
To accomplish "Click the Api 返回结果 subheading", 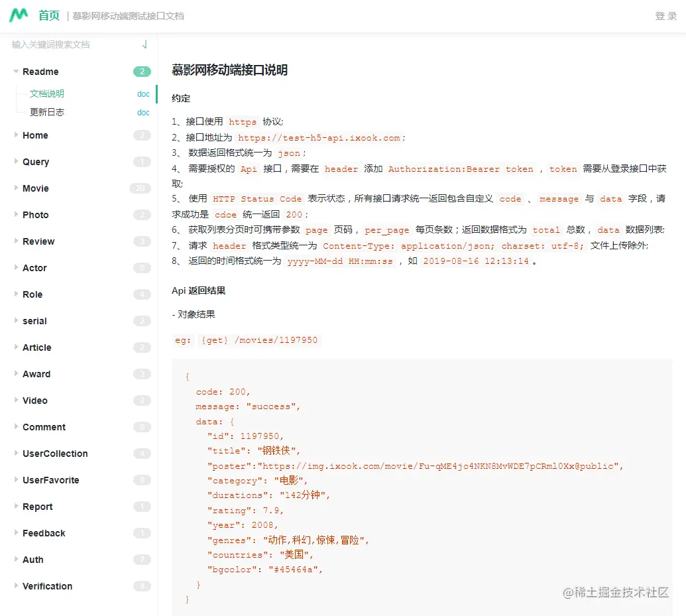I will pos(199,290).
